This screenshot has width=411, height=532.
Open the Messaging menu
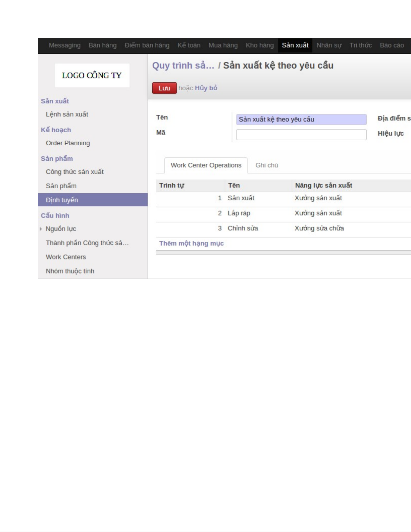(x=65, y=45)
